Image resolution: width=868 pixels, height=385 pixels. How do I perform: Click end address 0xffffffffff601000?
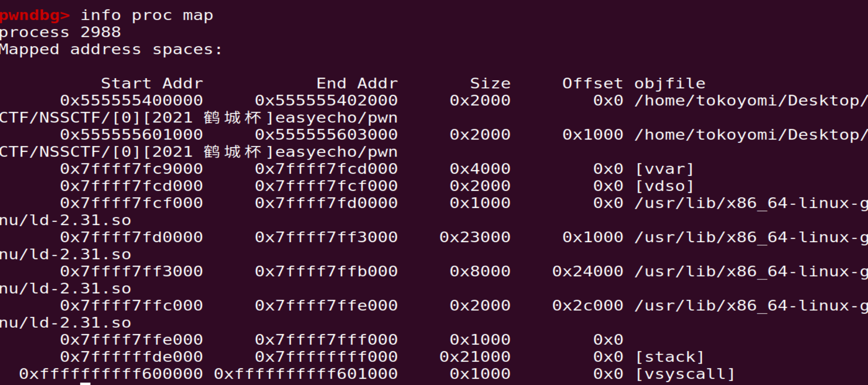point(306,374)
